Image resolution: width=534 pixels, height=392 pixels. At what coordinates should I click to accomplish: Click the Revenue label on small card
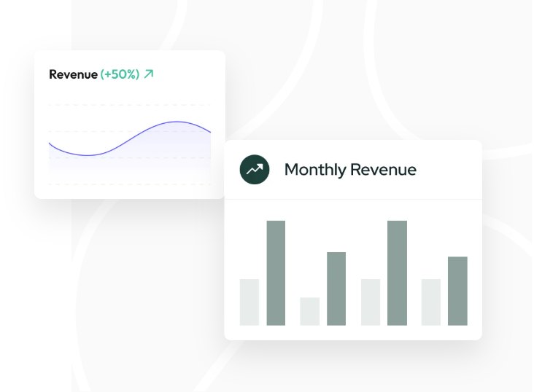tap(73, 74)
